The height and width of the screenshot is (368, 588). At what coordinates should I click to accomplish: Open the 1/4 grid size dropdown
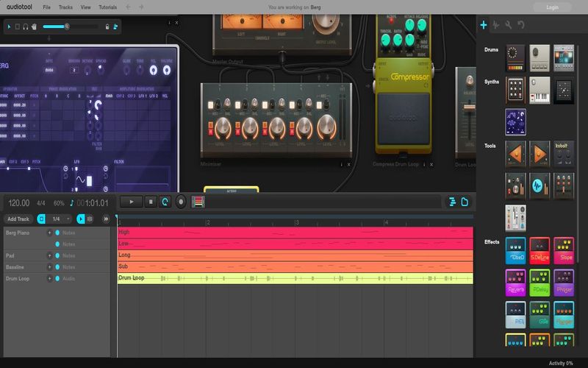59,219
